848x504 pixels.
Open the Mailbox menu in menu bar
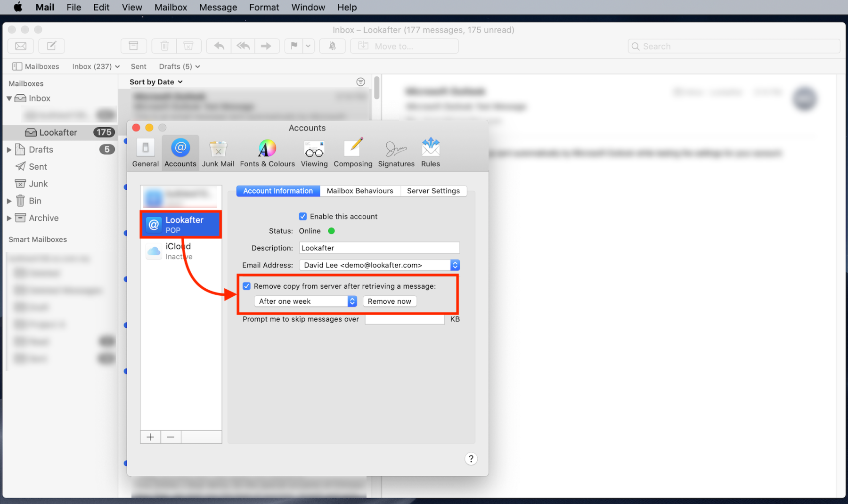[x=171, y=8]
